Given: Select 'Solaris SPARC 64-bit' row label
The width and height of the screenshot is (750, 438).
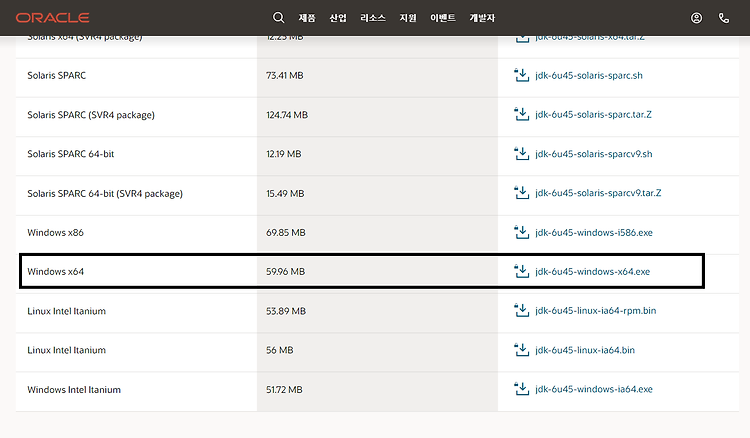Looking at the screenshot, I should (71, 154).
